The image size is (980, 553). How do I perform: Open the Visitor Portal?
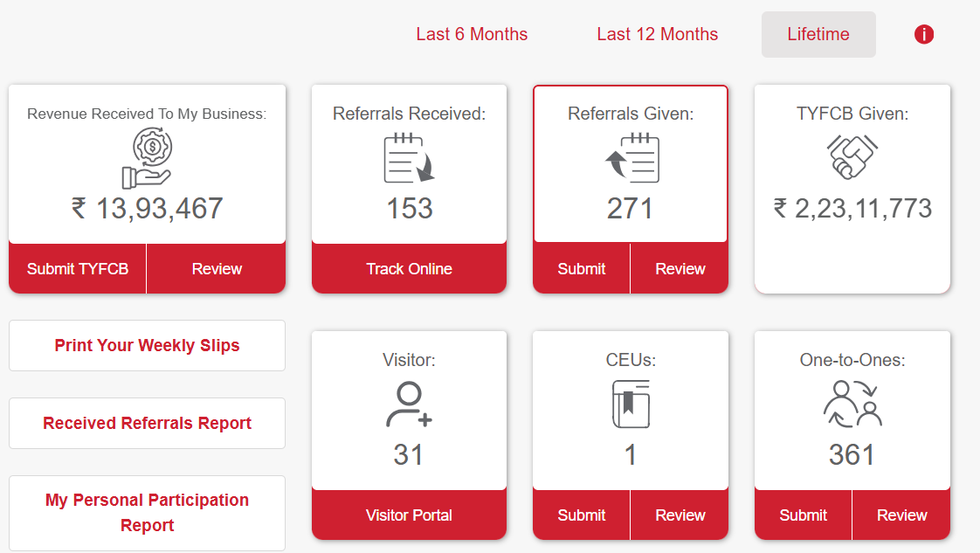click(408, 515)
